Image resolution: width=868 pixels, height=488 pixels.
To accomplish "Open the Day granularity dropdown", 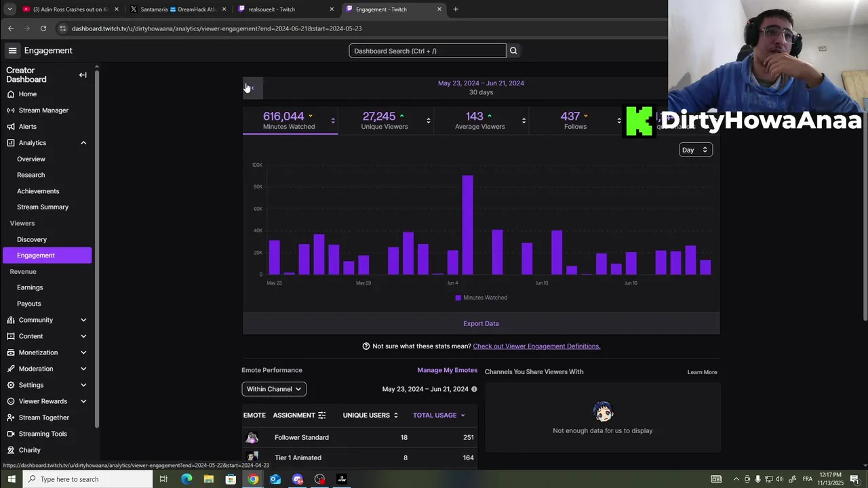I will tap(695, 150).
